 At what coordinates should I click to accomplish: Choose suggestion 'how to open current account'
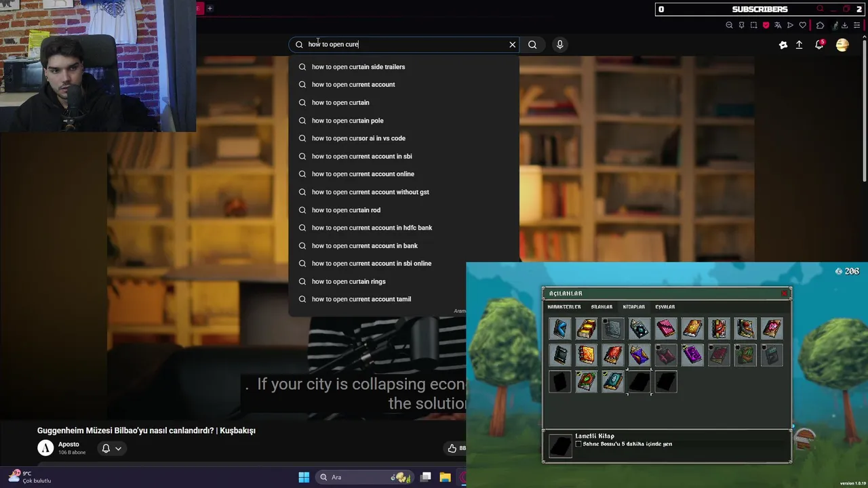pos(403,85)
